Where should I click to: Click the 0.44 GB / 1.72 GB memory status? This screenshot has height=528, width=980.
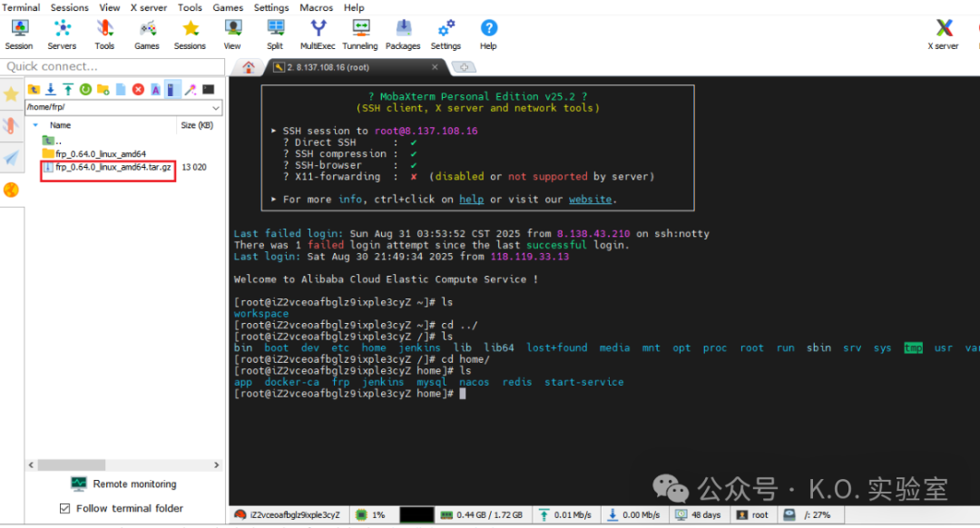tap(481, 515)
